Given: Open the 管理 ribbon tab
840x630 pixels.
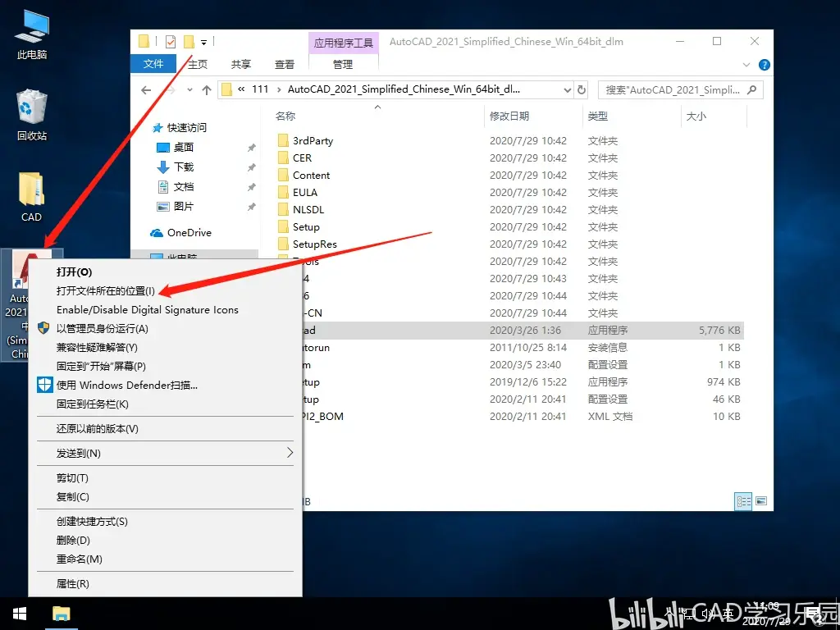Looking at the screenshot, I should (x=343, y=64).
